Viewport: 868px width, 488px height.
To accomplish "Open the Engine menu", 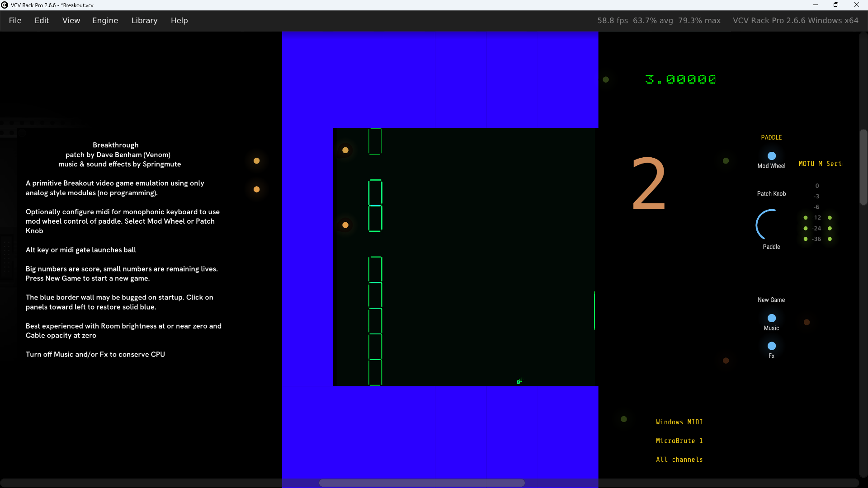I will (105, 20).
